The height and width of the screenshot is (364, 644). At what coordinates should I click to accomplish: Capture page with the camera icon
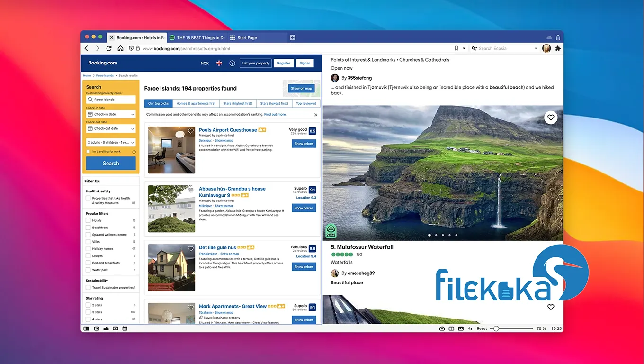click(442, 328)
